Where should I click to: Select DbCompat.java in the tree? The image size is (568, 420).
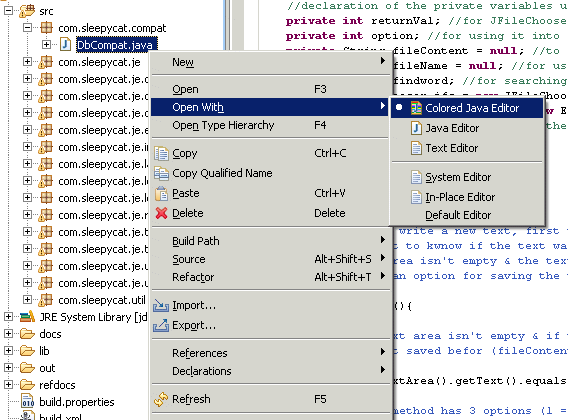tap(116, 45)
